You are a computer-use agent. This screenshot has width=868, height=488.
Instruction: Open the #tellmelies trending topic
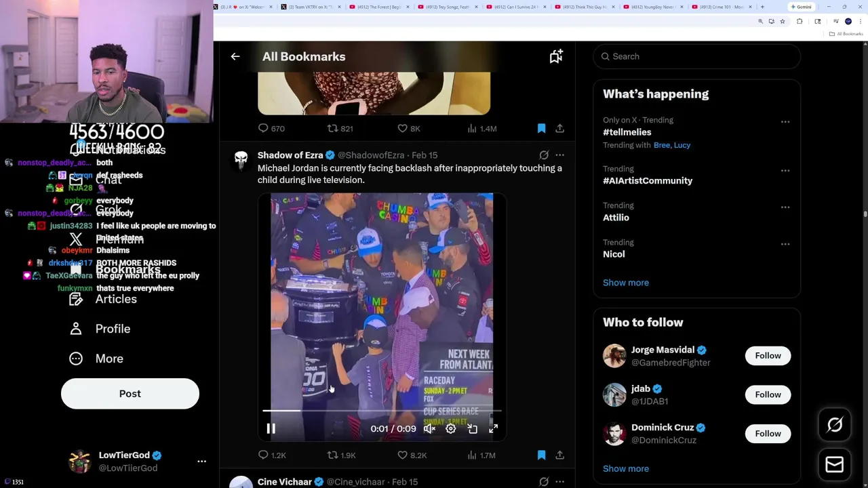point(627,132)
